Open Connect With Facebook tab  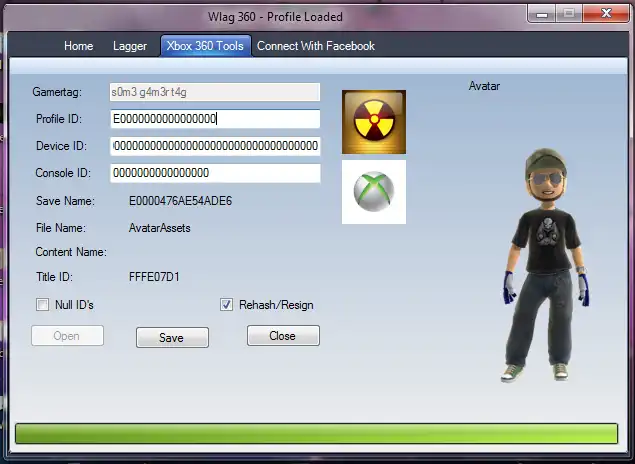click(316, 46)
